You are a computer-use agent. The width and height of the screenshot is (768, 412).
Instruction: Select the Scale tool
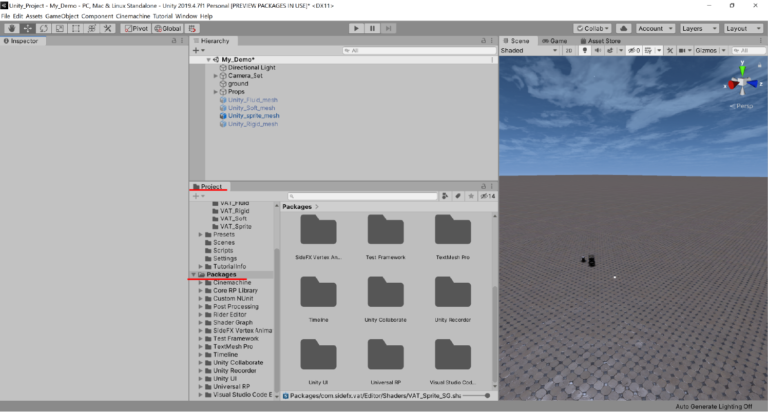[x=60, y=28]
